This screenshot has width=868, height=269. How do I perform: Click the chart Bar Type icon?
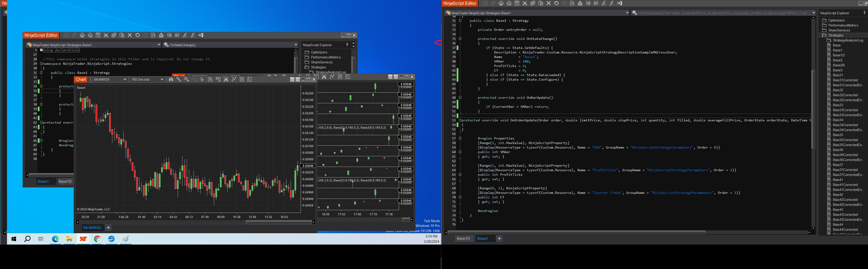tap(171, 79)
